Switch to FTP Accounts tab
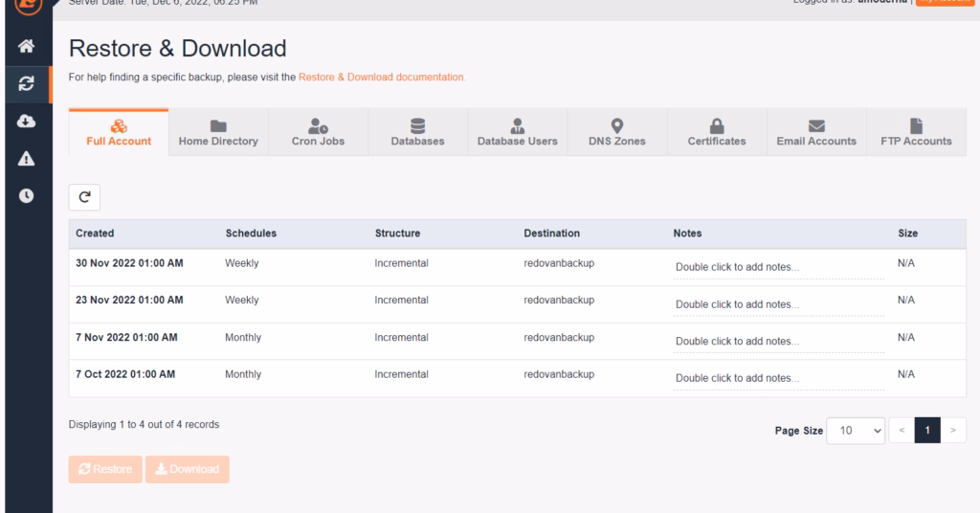This screenshot has width=980, height=513. [916, 132]
